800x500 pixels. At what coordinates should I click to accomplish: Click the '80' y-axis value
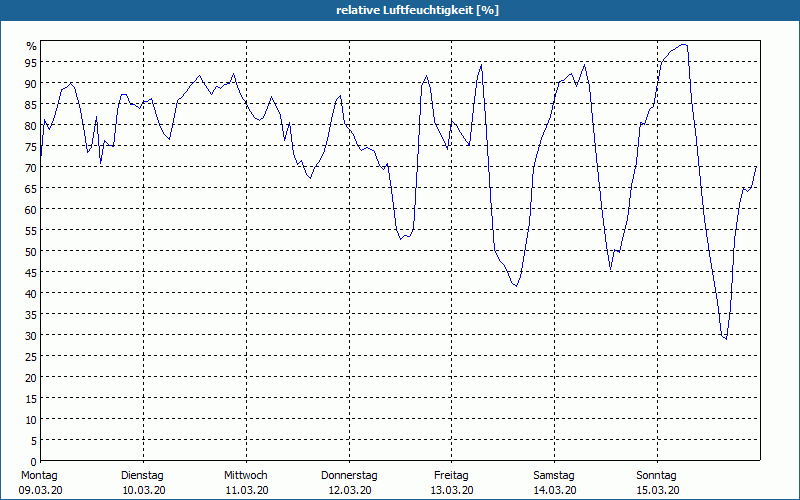(x=31, y=126)
